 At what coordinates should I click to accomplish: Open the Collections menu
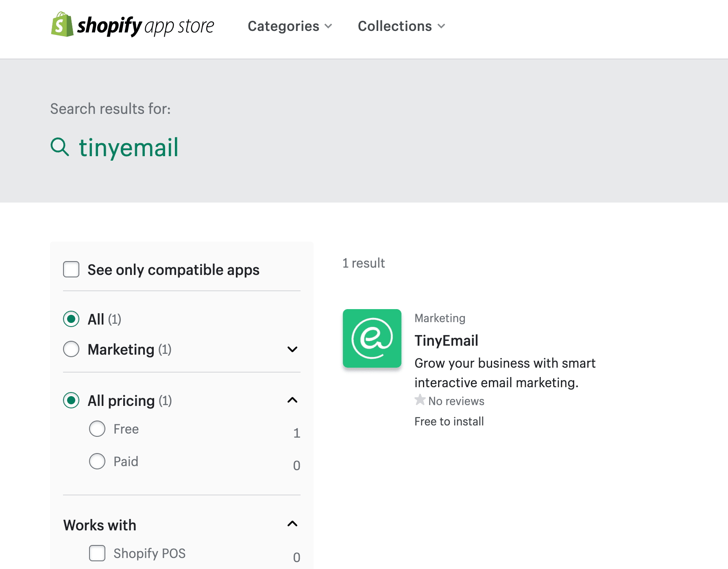pos(401,26)
